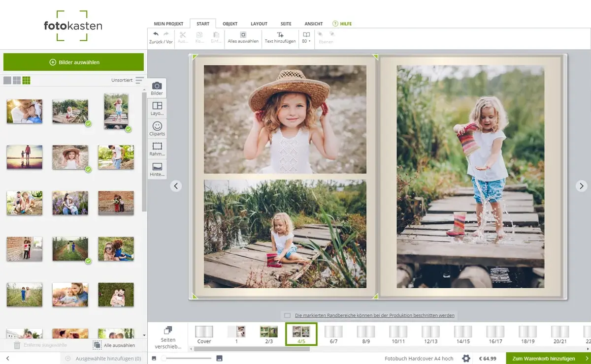
Task: Open the Rahmen side panel
Action: pos(157,149)
